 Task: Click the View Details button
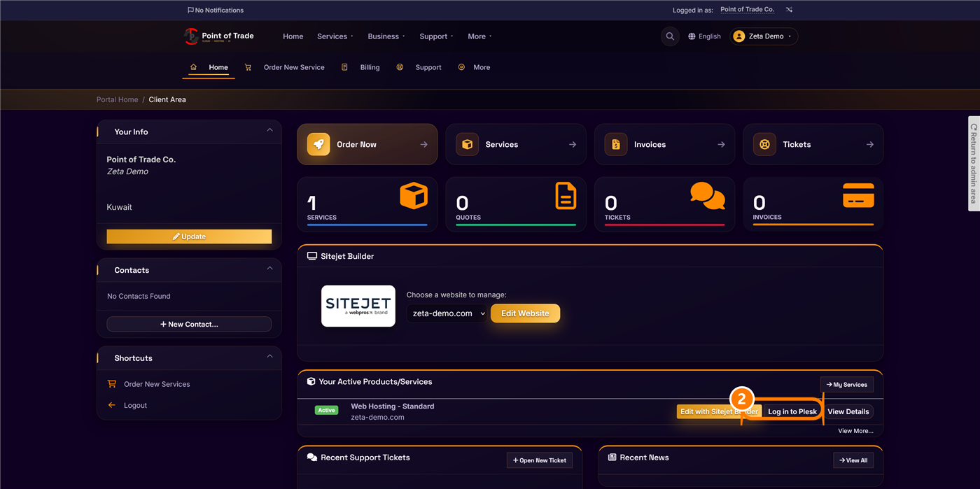[848, 411]
